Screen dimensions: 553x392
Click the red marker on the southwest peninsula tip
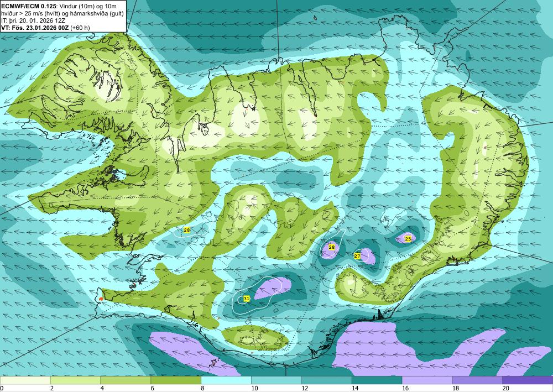(101, 299)
